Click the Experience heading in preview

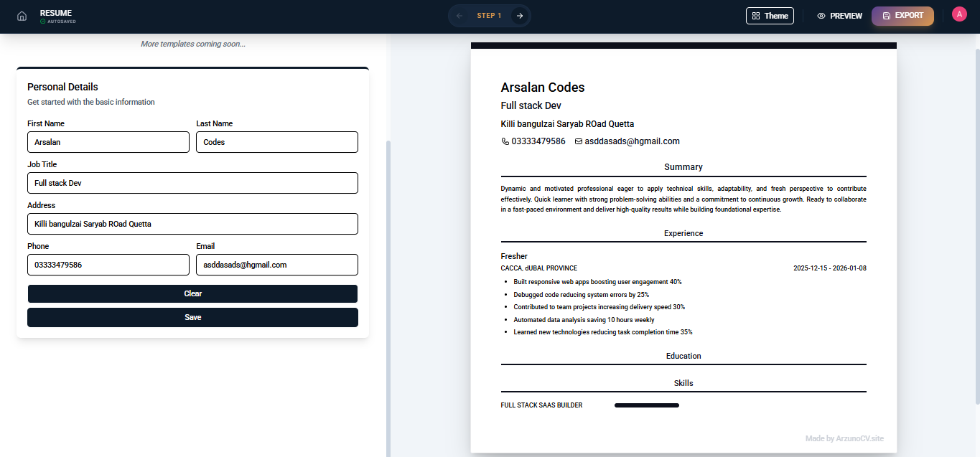[683, 233]
